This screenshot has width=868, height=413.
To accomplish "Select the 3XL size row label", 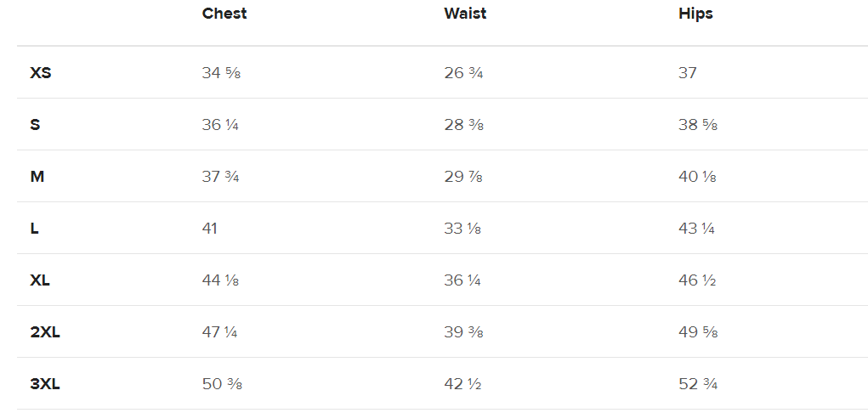I will [x=45, y=384].
